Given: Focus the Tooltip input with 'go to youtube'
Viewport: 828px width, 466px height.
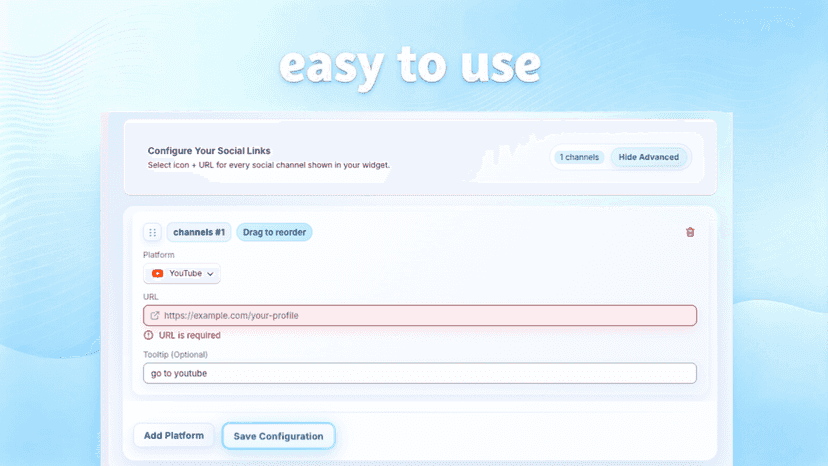Looking at the screenshot, I should (420, 373).
